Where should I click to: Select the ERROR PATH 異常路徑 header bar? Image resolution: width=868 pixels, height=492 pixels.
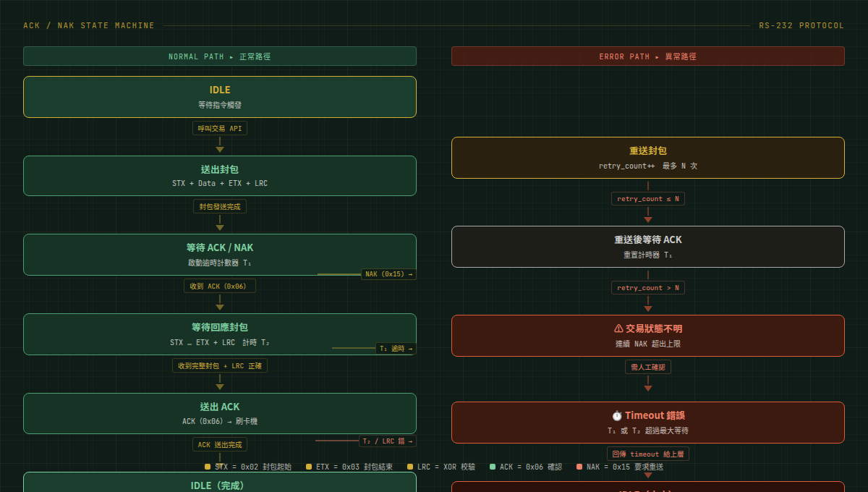[x=648, y=56]
